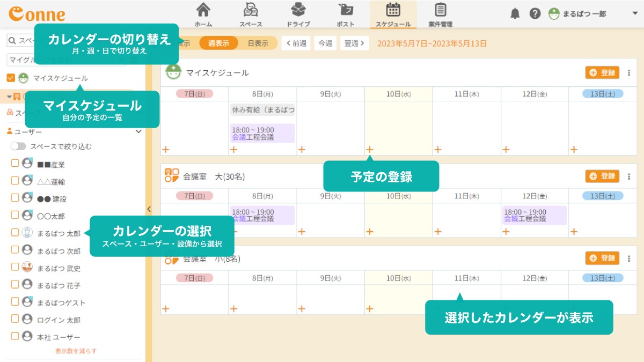Open the Drive (ドライブ) box icon
Screen dimensions: 644x362
click(298, 11)
